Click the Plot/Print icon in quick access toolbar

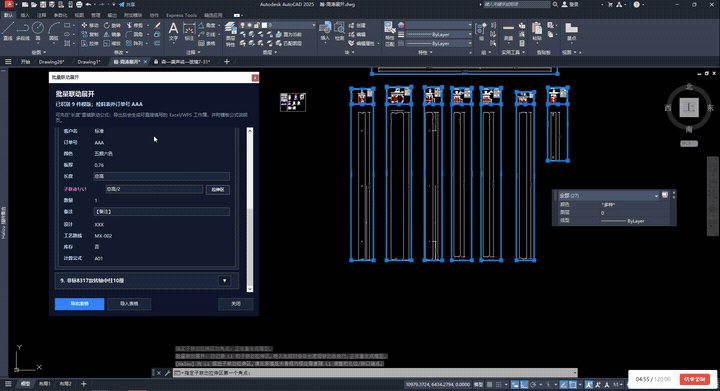79,5
